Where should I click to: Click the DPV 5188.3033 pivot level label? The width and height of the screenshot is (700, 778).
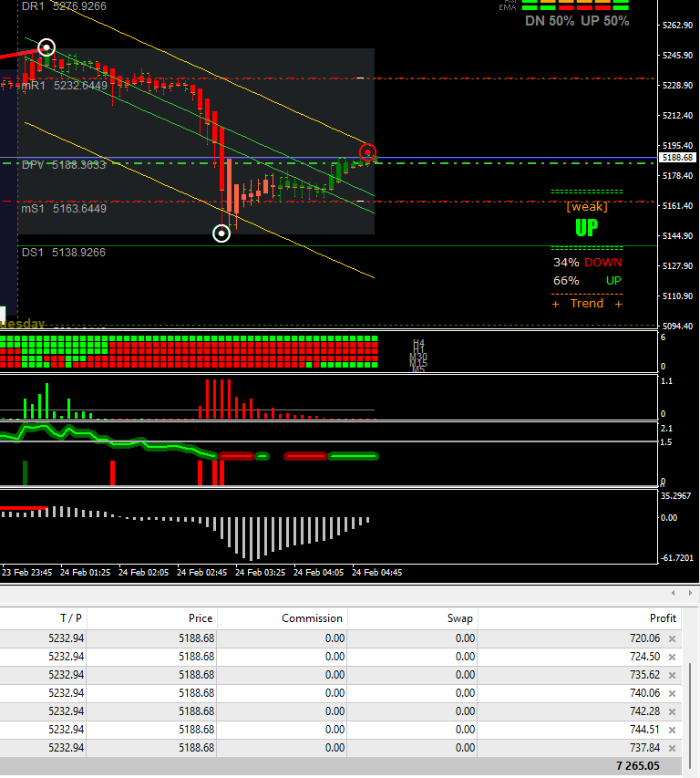[64, 165]
